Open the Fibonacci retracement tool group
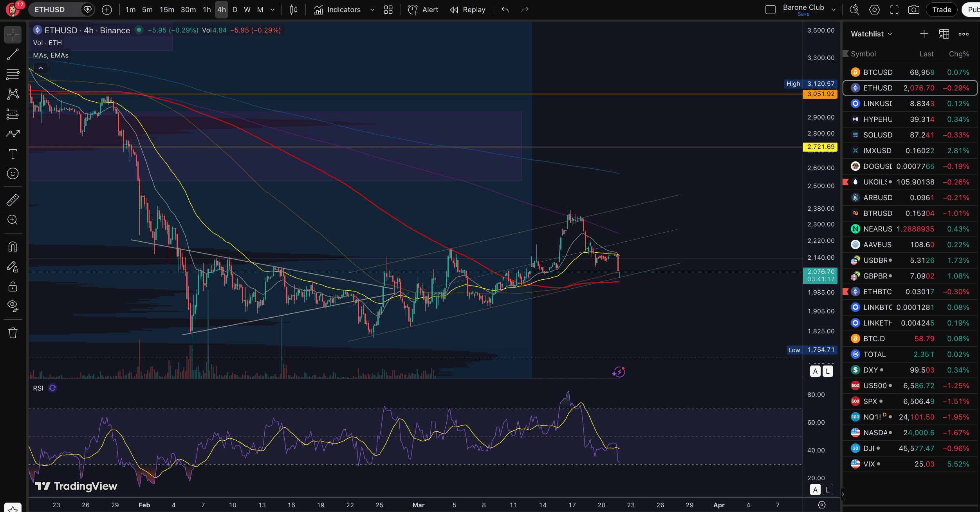This screenshot has height=512, width=980. [x=13, y=74]
